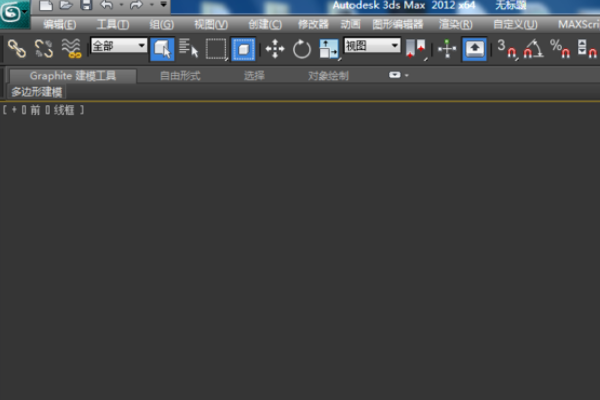Screen dimensions: 600x400
Task: Click the viewport 前 view label
Action: 35,110
